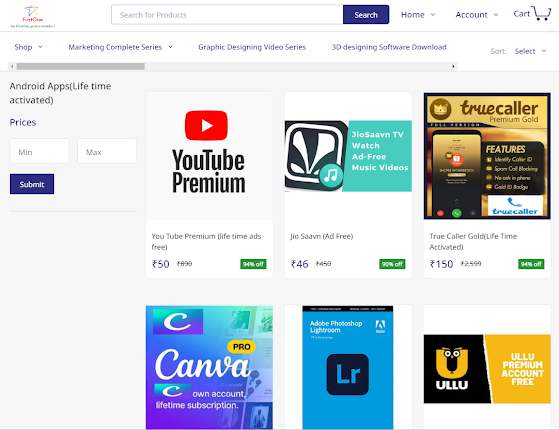This screenshot has width=559, height=430.
Task: Click the 94% off badge on YouTube Premium
Action: point(253,264)
